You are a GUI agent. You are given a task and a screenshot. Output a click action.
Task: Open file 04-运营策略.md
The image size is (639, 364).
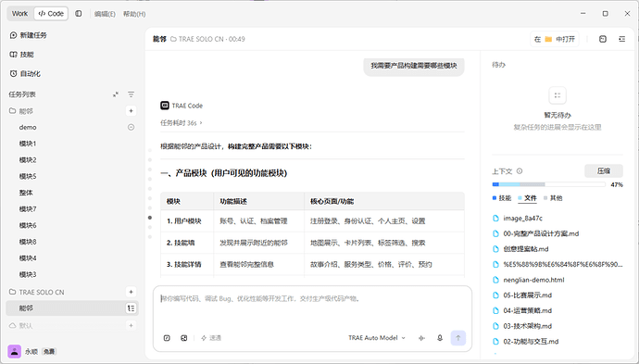pos(527,310)
